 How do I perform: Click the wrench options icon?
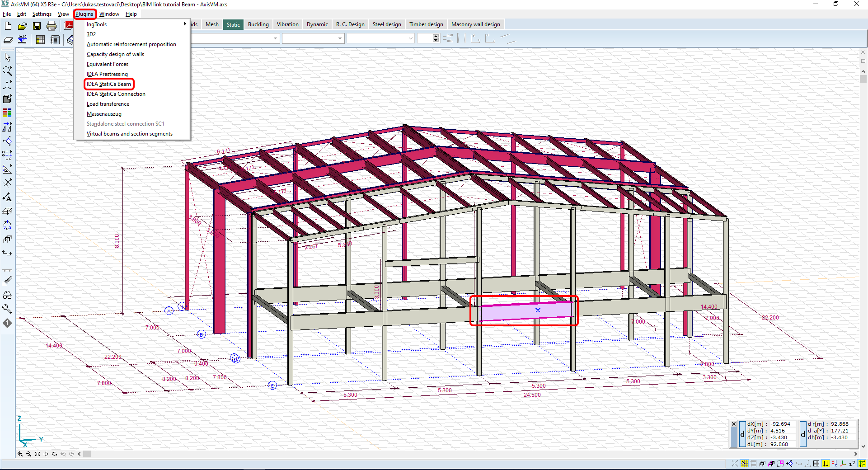pyautogui.click(x=7, y=309)
